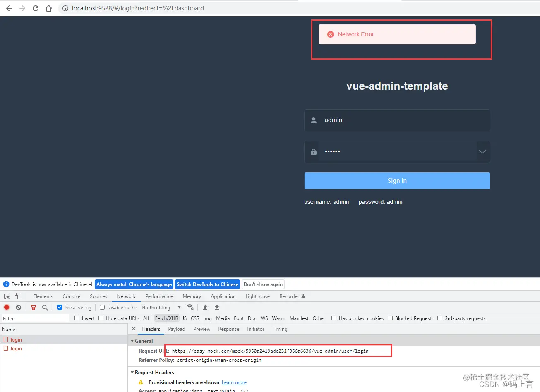Toggle the device toolbar icon
The image size is (540, 392).
tap(18, 296)
